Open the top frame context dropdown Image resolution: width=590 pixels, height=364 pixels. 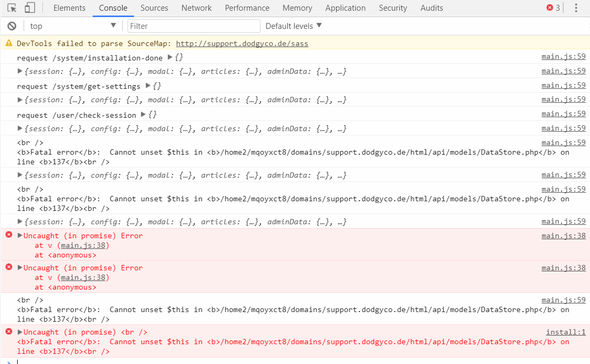(73, 26)
